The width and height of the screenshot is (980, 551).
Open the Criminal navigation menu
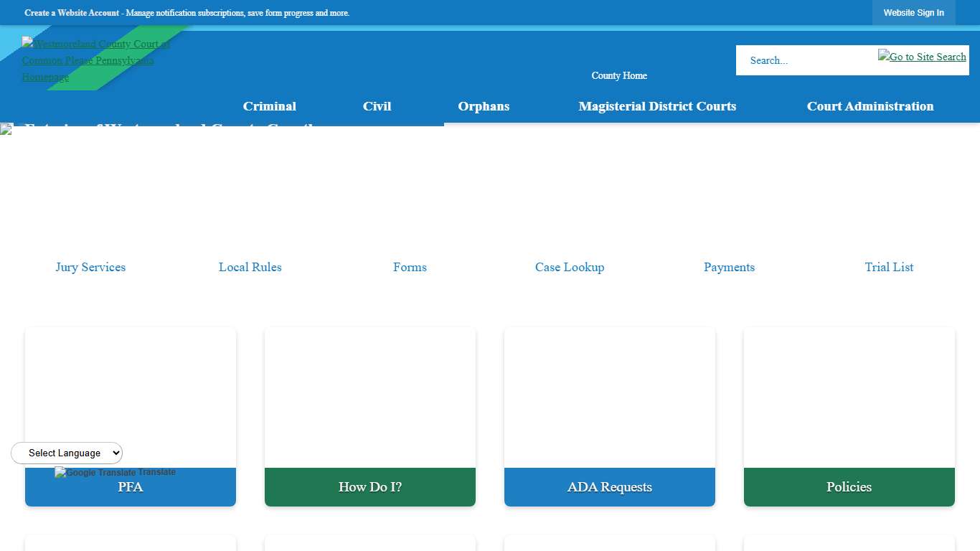[270, 106]
